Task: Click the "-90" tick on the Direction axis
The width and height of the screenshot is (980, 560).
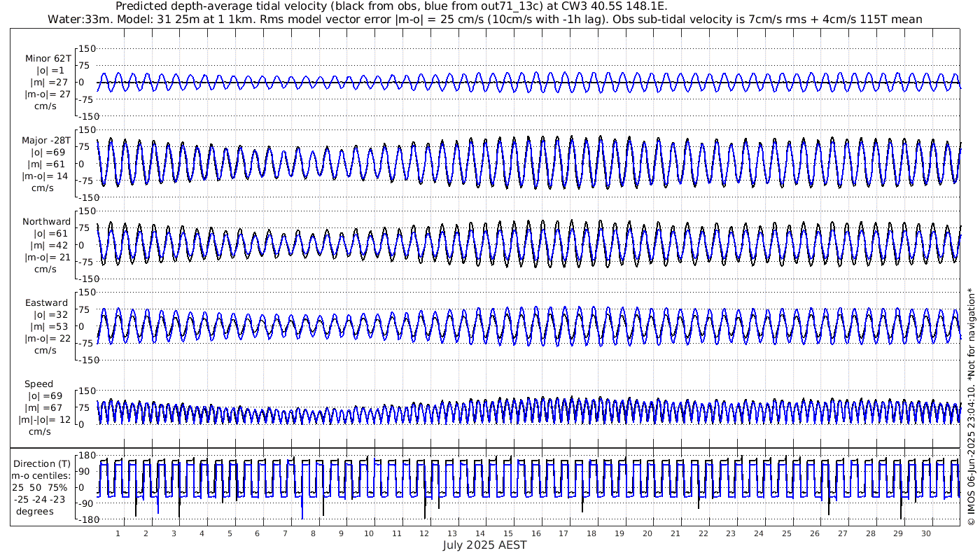Action: pyautogui.click(x=87, y=504)
